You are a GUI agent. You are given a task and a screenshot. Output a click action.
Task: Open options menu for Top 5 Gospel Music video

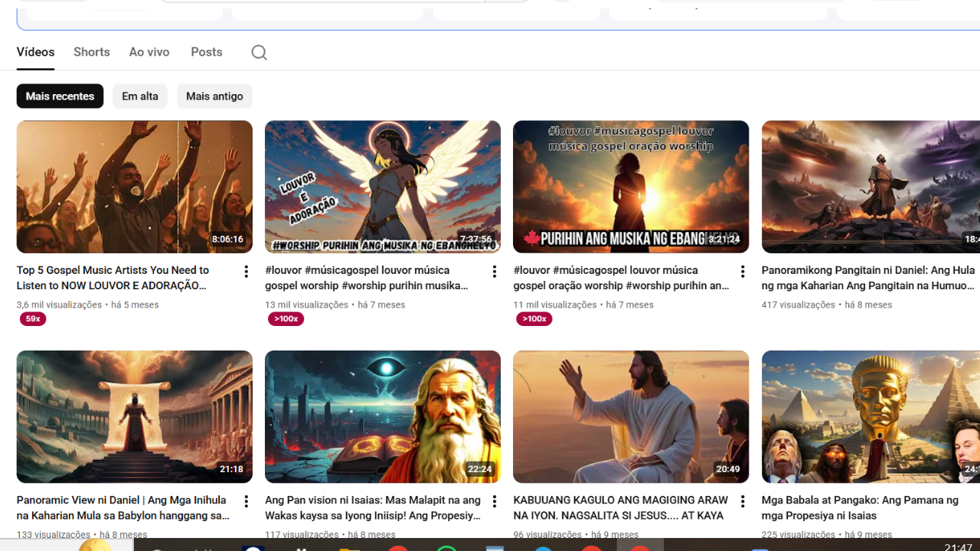[x=246, y=272]
